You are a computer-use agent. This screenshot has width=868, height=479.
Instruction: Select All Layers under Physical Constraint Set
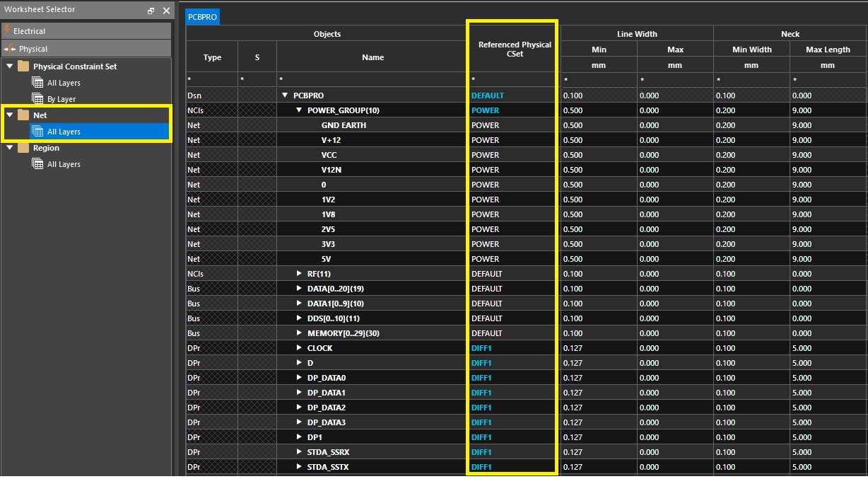click(x=63, y=83)
